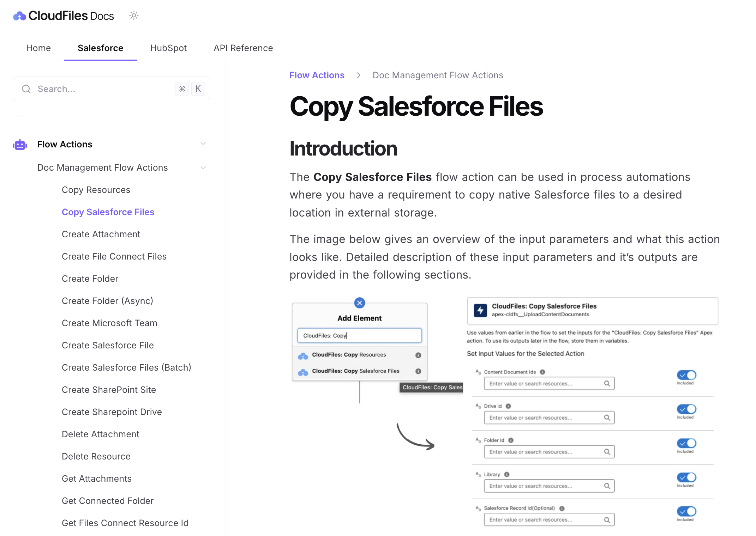756x536 pixels.
Task: Click search icon in Folder Id field
Action: click(607, 452)
